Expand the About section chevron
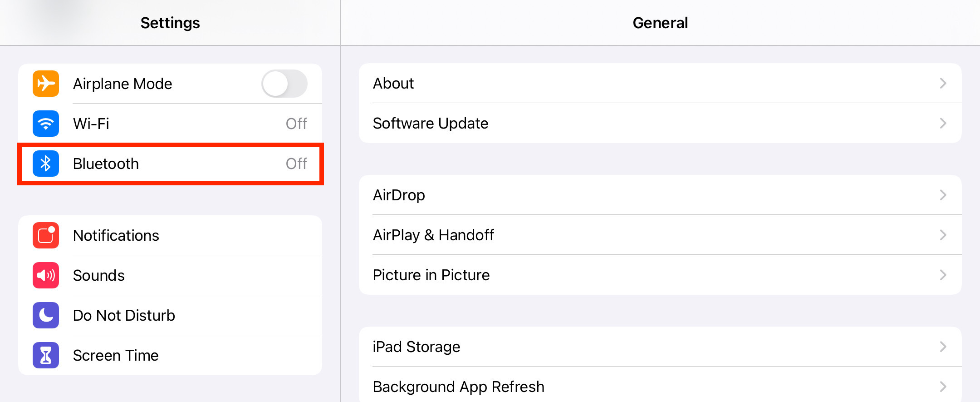Viewport: 980px width, 402px height. pyautogui.click(x=944, y=83)
